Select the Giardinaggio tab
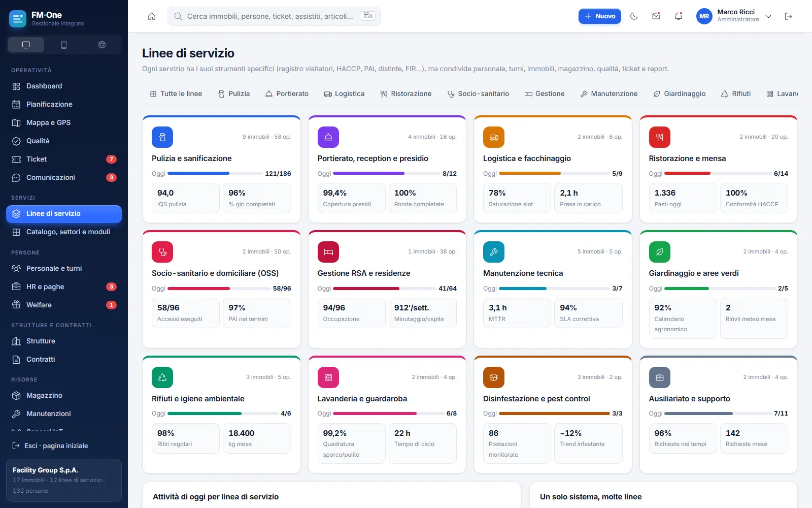This screenshot has width=812, height=508. point(679,93)
